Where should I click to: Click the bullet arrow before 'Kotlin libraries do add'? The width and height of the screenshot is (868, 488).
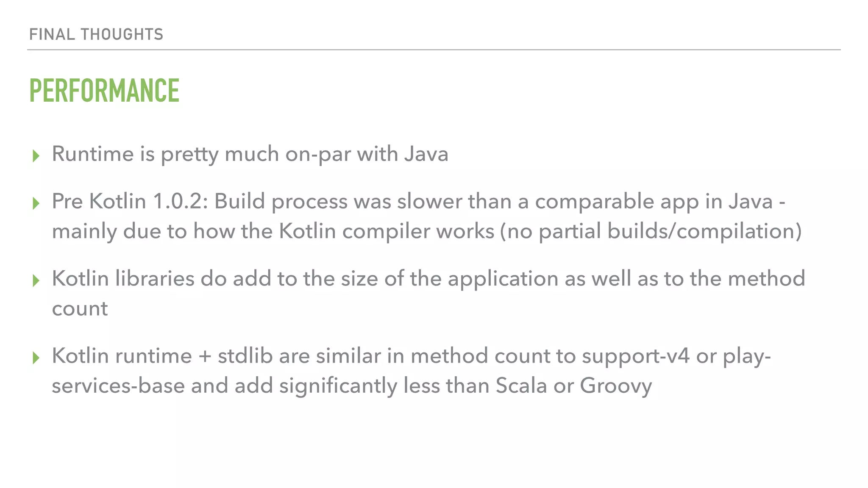pyautogui.click(x=36, y=281)
